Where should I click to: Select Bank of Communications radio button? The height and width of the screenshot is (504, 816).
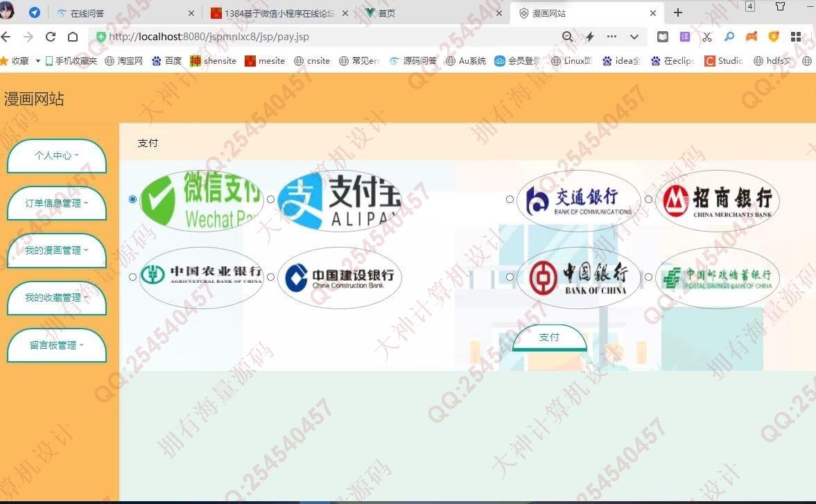coord(510,199)
